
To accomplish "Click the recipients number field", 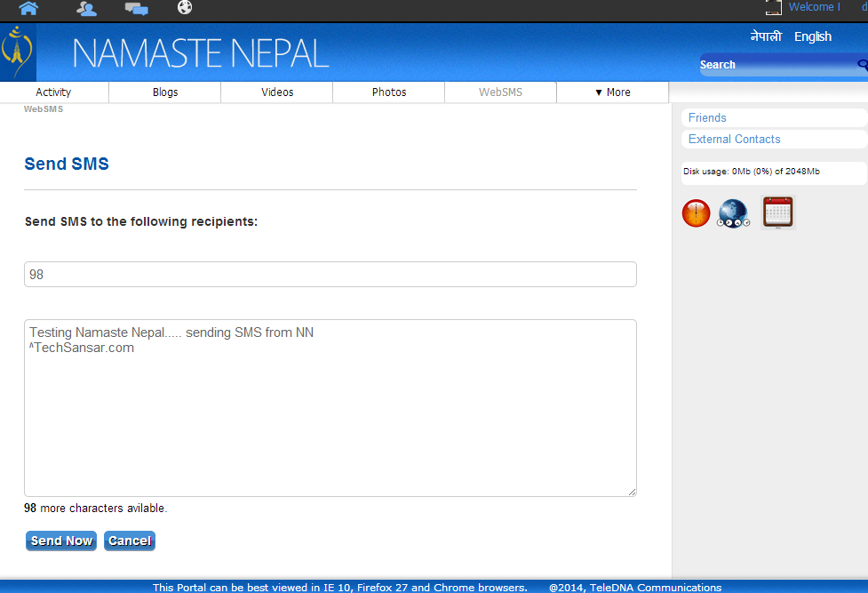I will [x=330, y=275].
